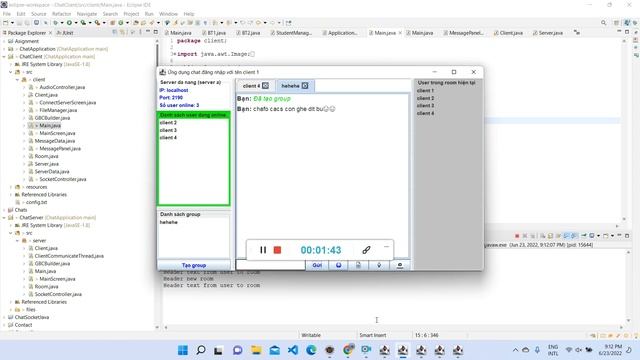Minimize the Package Explorer view
The width and height of the screenshot is (640, 360).
(x=148, y=32)
